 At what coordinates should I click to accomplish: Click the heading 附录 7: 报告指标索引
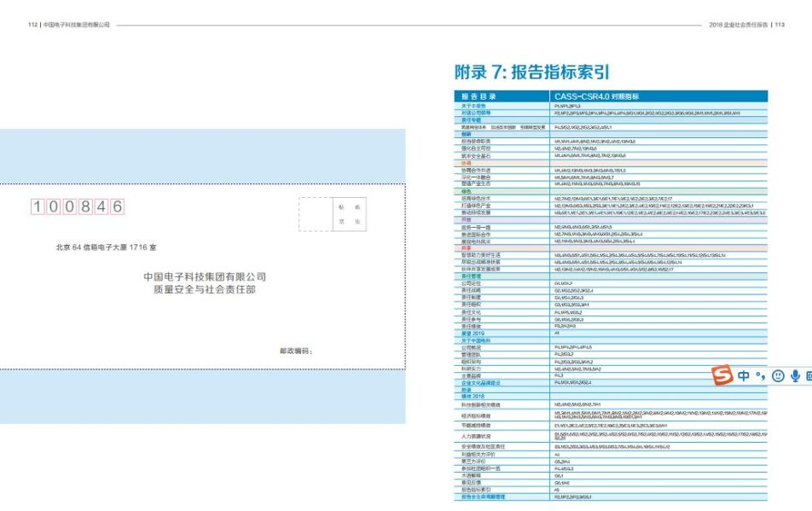click(532, 72)
